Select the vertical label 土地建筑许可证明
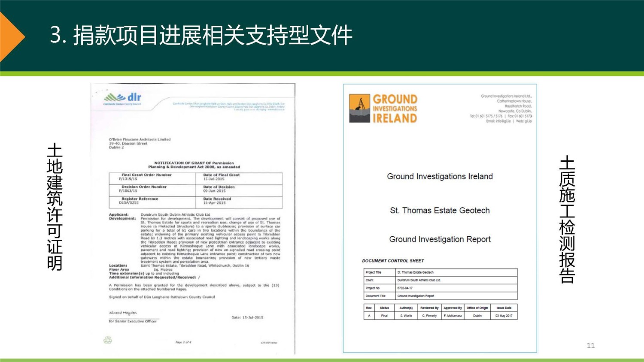This screenshot has width=644, height=362. click(55, 207)
